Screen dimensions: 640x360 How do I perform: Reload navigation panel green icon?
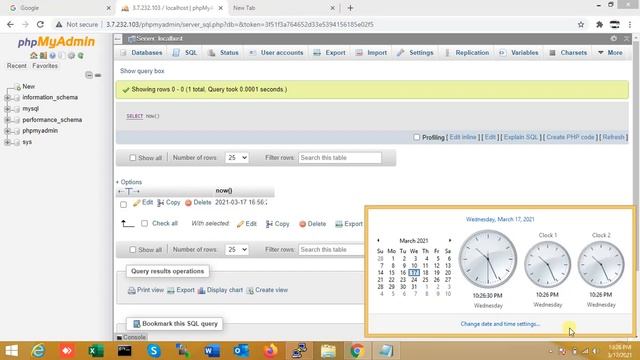pos(81,56)
